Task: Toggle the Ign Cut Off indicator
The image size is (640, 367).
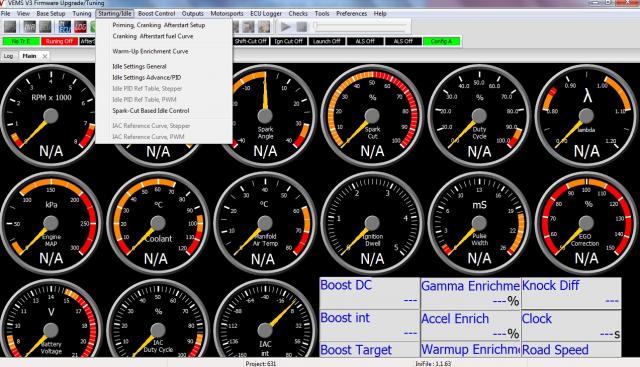Action: [x=288, y=41]
